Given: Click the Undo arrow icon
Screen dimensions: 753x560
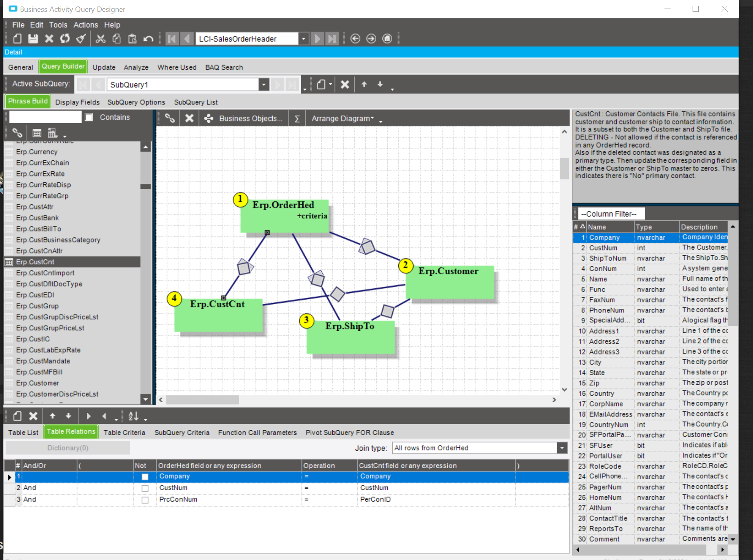Looking at the screenshot, I should click(148, 39).
